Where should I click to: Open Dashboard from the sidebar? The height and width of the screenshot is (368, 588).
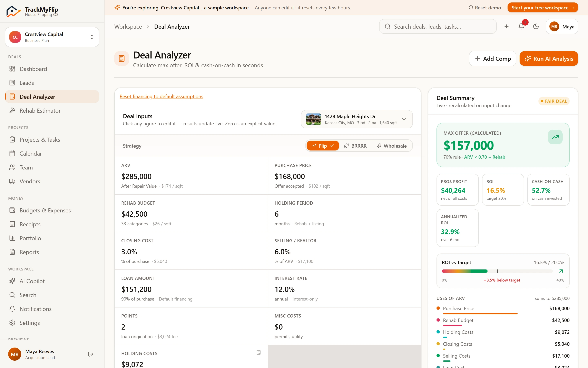52,69
